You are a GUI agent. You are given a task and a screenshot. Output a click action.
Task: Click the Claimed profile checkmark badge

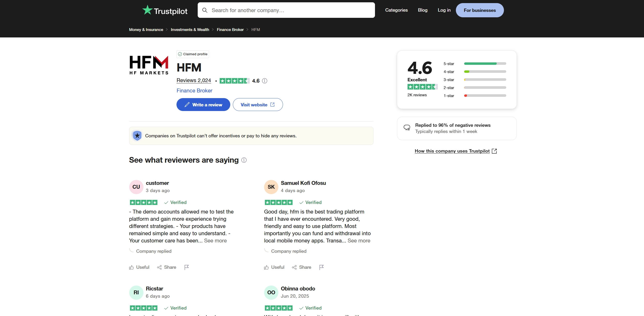pyautogui.click(x=193, y=54)
